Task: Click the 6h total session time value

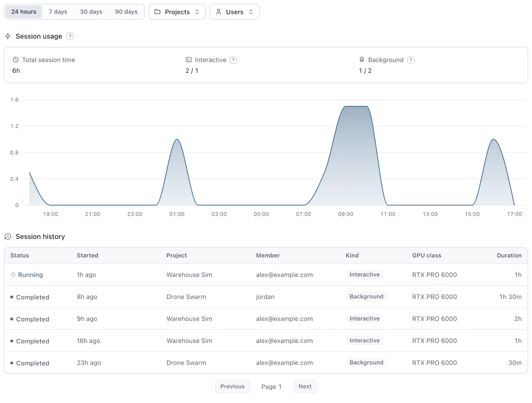Action: pyautogui.click(x=16, y=71)
